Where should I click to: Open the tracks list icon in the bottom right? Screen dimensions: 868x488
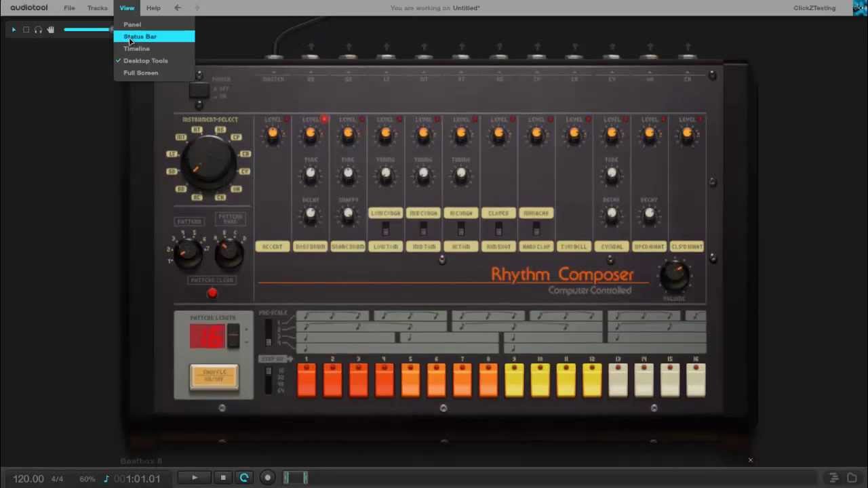click(x=834, y=478)
